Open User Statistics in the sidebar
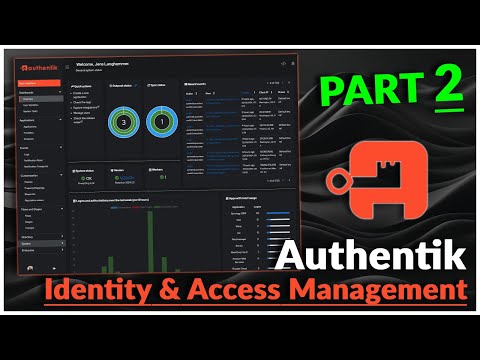Screen dimensions: 480x360 pos(31,105)
